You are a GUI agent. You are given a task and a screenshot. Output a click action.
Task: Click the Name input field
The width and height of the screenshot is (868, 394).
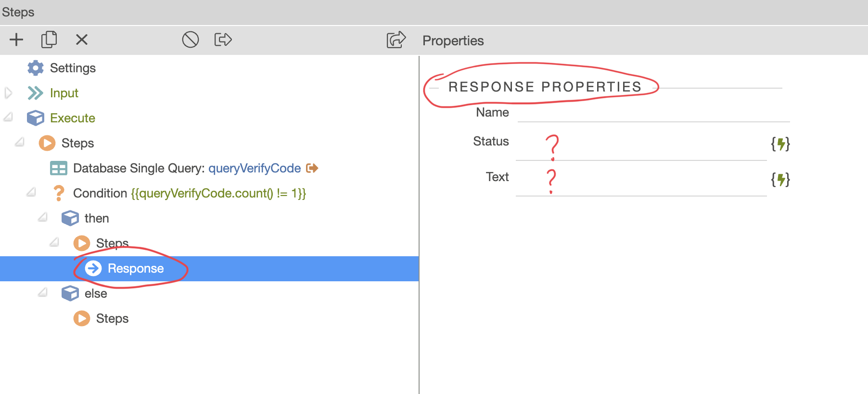click(x=653, y=113)
